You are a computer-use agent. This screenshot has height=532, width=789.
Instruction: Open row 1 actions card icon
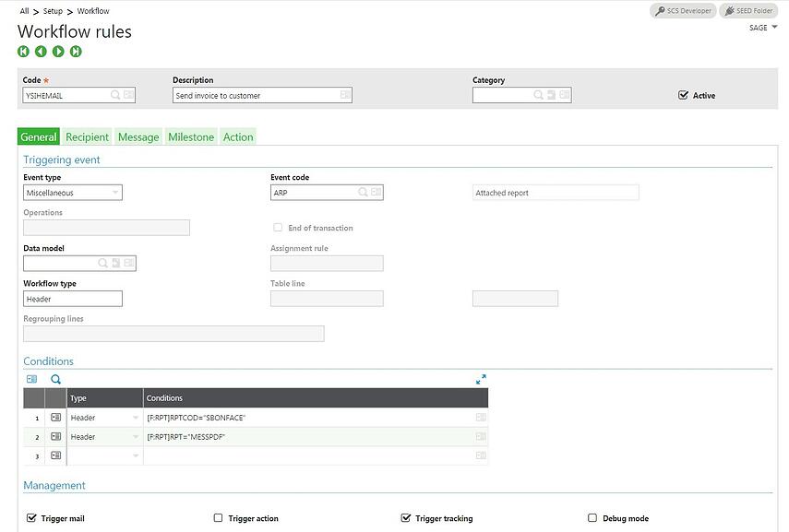click(x=56, y=418)
